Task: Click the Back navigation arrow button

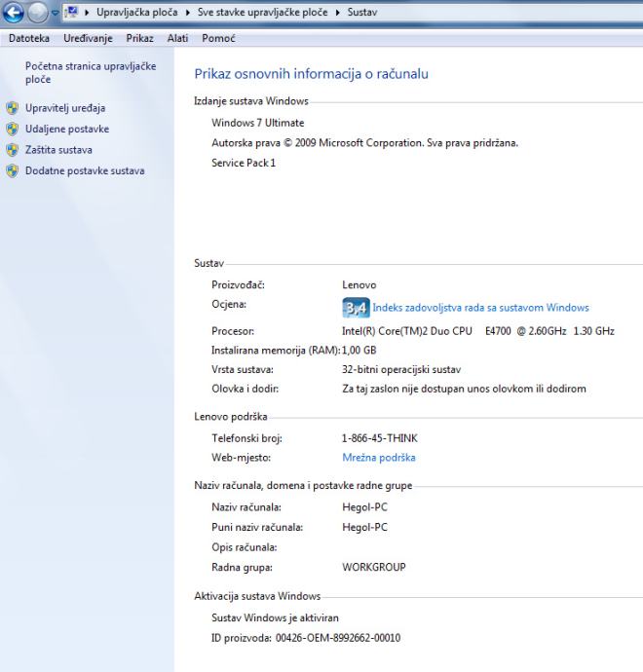Action: [x=13, y=13]
